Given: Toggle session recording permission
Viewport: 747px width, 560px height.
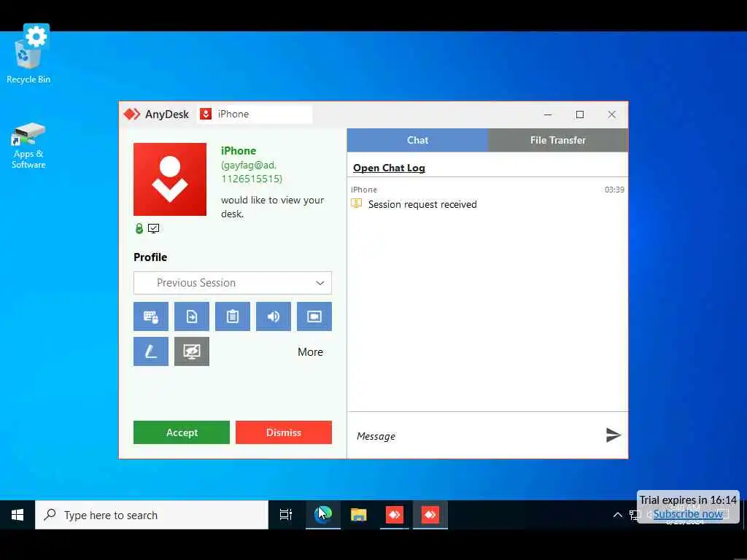Looking at the screenshot, I should coord(314,316).
